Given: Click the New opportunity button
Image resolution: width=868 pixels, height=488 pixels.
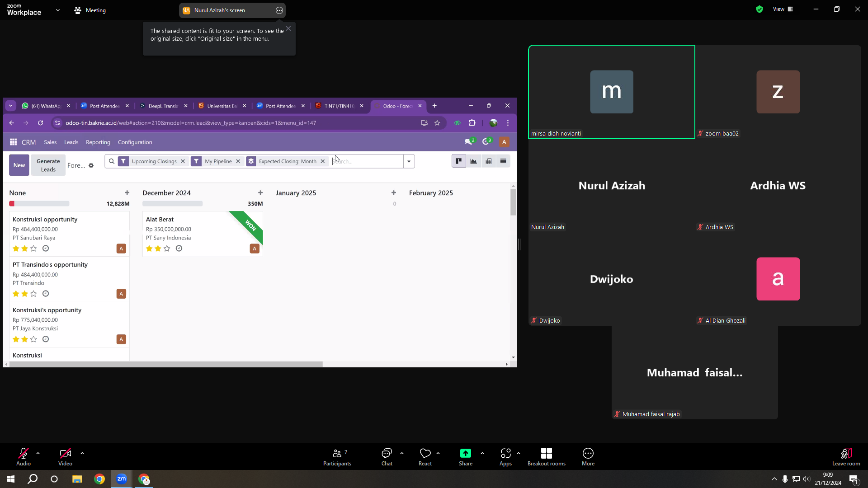Looking at the screenshot, I should (19, 165).
